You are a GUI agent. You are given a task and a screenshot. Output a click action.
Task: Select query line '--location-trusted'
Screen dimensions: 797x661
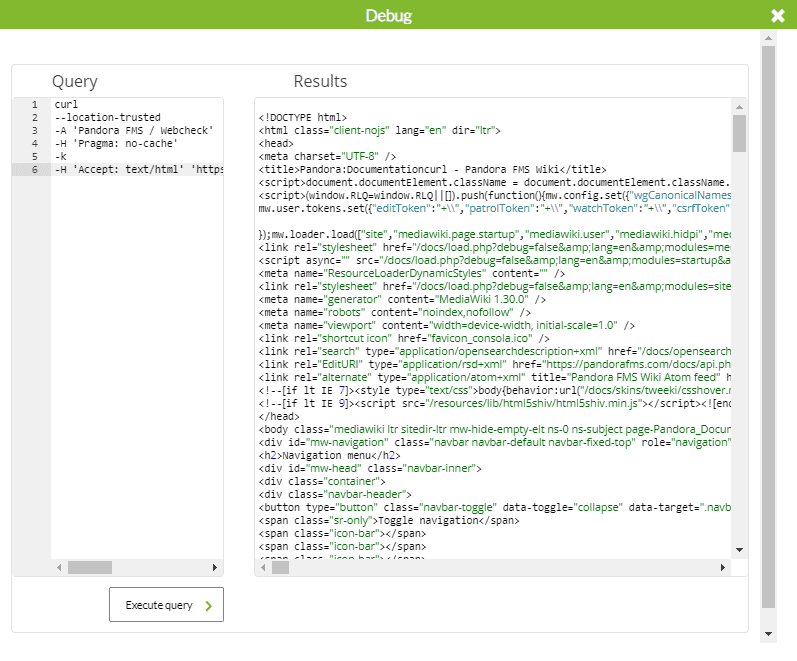coord(108,117)
